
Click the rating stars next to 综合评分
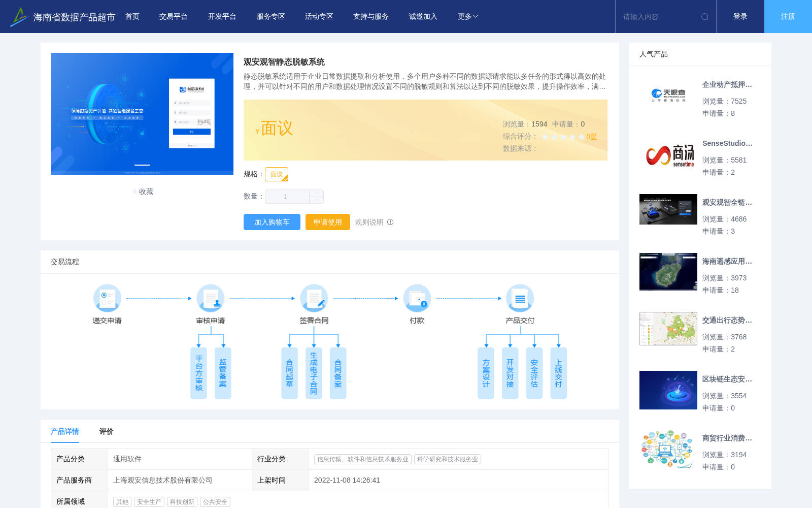[563, 137]
